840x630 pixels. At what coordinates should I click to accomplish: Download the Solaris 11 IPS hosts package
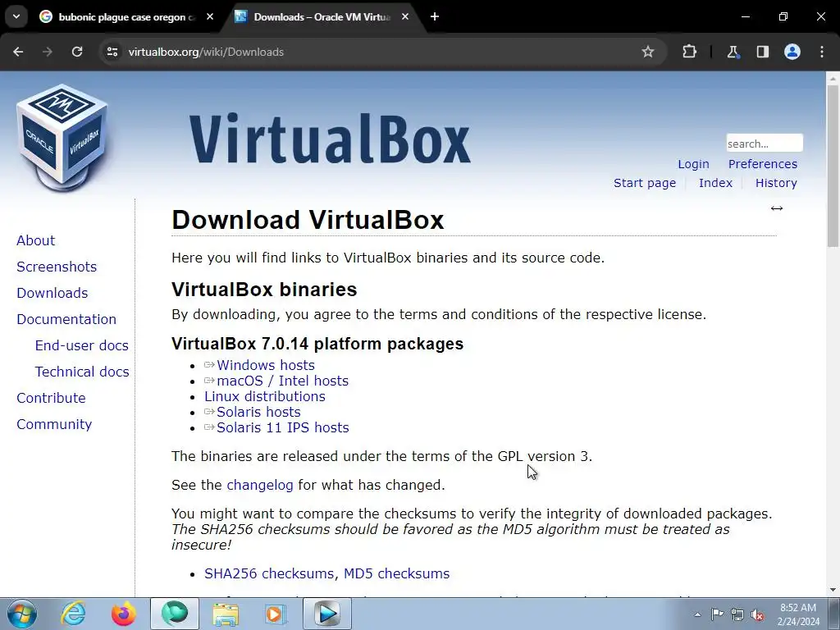(282, 427)
